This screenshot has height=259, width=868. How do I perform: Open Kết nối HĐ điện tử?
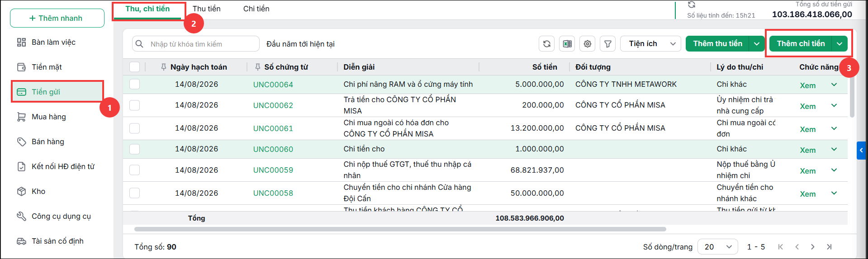coord(56,166)
